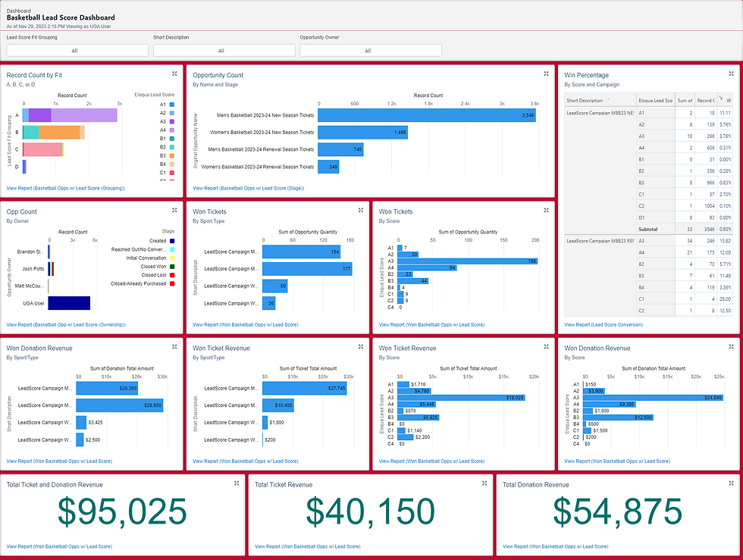Expand the Total Ticket Revenue widget
This screenshot has width=743, height=560.
click(484, 483)
